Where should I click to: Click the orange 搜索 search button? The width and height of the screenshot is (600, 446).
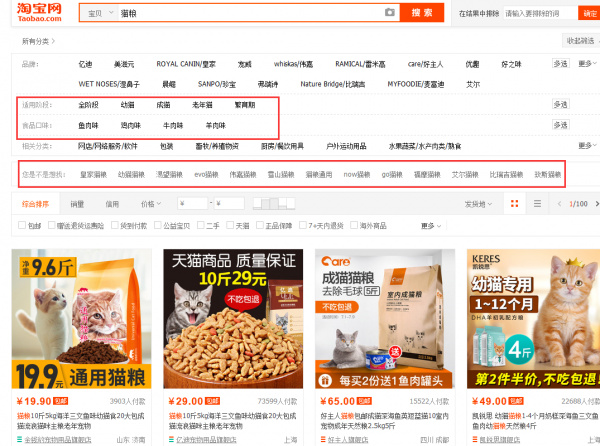pyautogui.click(x=422, y=13)
